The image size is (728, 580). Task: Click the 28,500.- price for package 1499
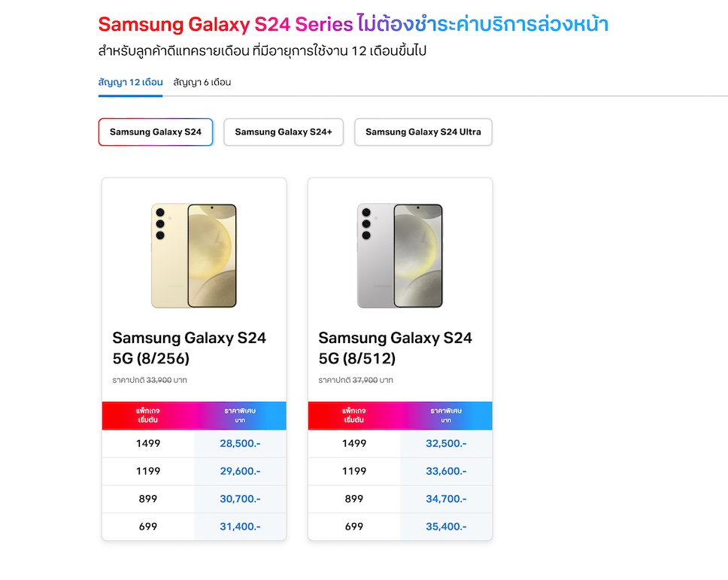coord(240,443)
